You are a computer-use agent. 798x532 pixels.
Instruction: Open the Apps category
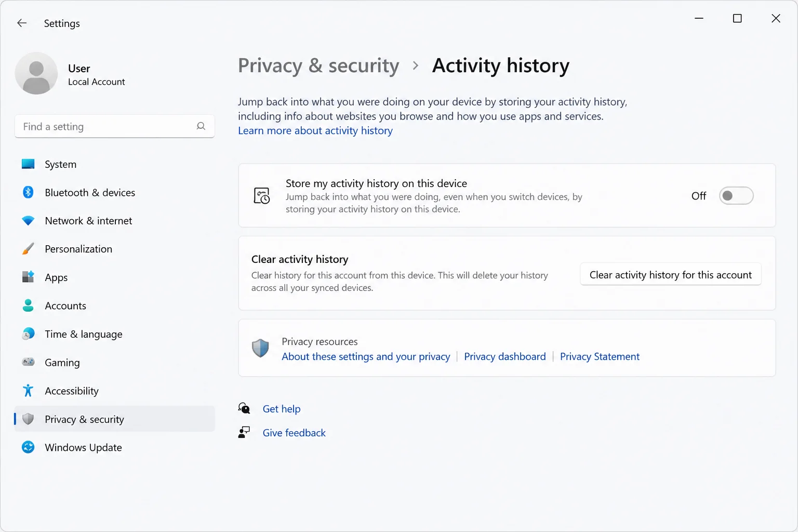pos(115,277)
